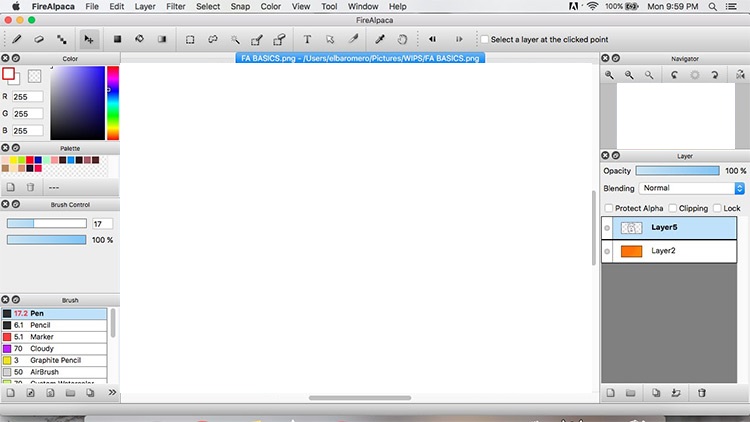Activate the Text tool

point(307,40)
